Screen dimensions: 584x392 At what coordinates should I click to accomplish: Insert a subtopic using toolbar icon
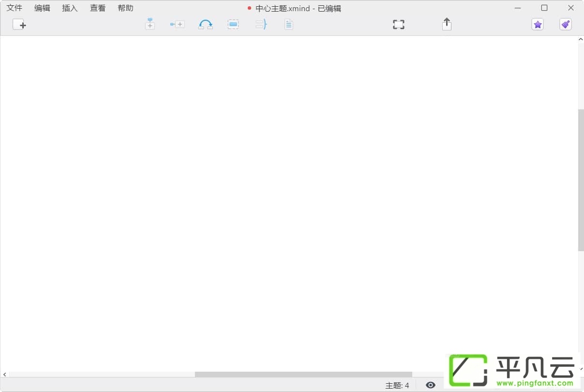tap(177, 24)
